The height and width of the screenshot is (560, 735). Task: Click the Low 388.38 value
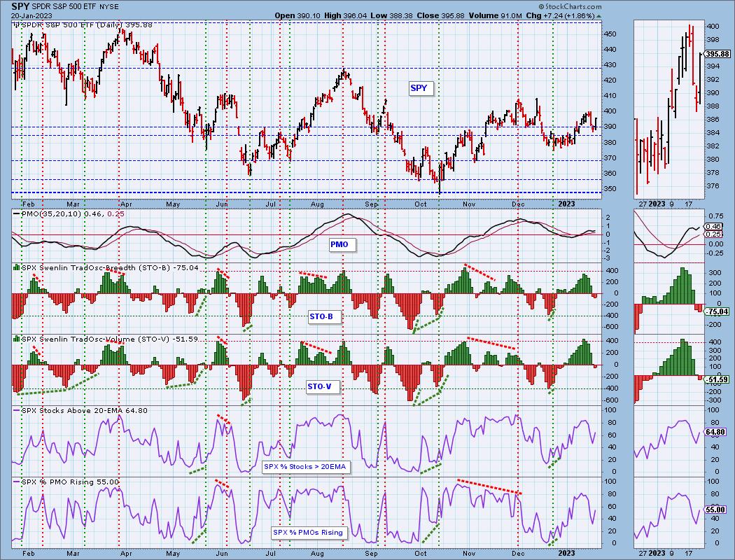(x=391, y=15)
